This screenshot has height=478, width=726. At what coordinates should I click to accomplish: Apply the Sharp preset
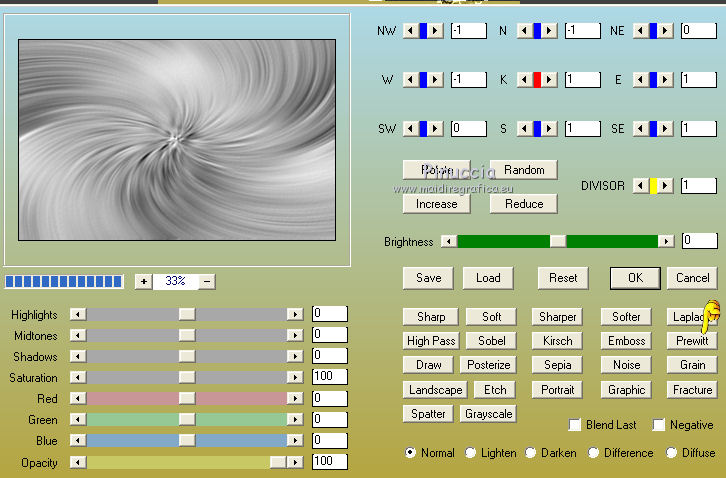click(x=431, y=317)
